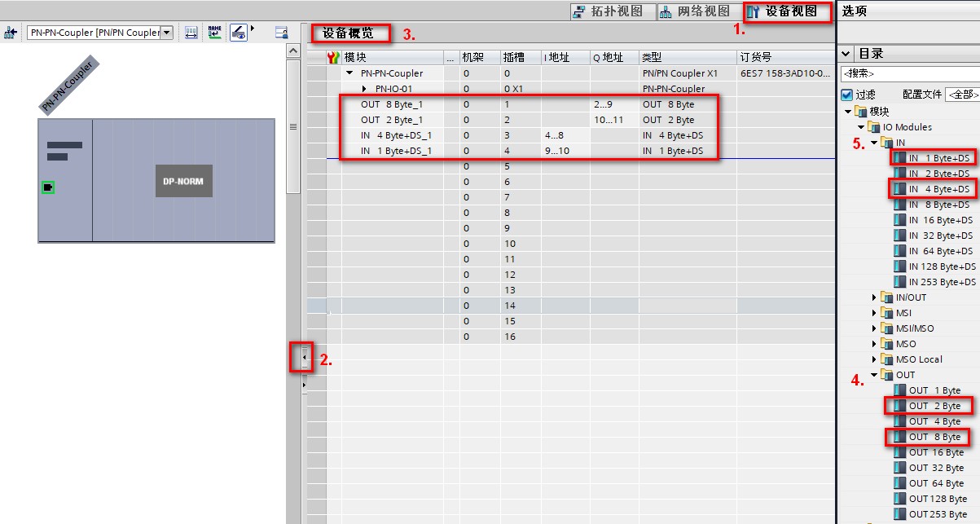The image size is (980, 524).
Task: Click the catalog search field
Action: coord(910,73)
